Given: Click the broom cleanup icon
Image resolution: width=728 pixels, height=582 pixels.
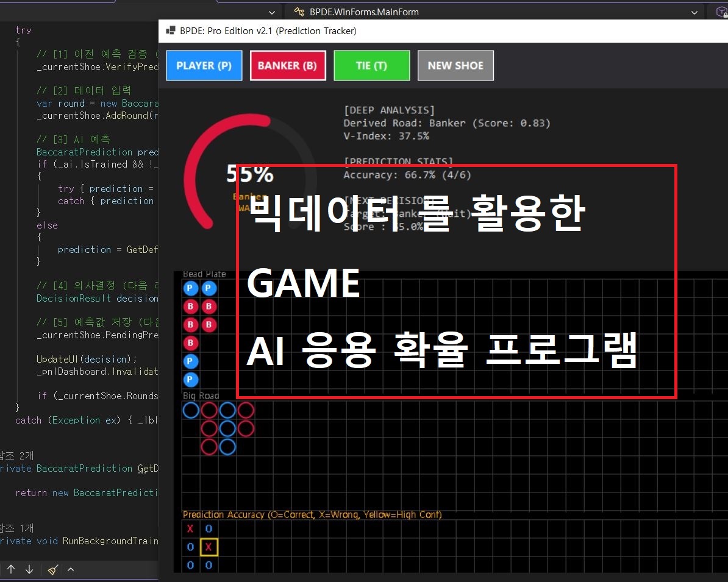Looking at the screenshot, I should pos(53,570).
